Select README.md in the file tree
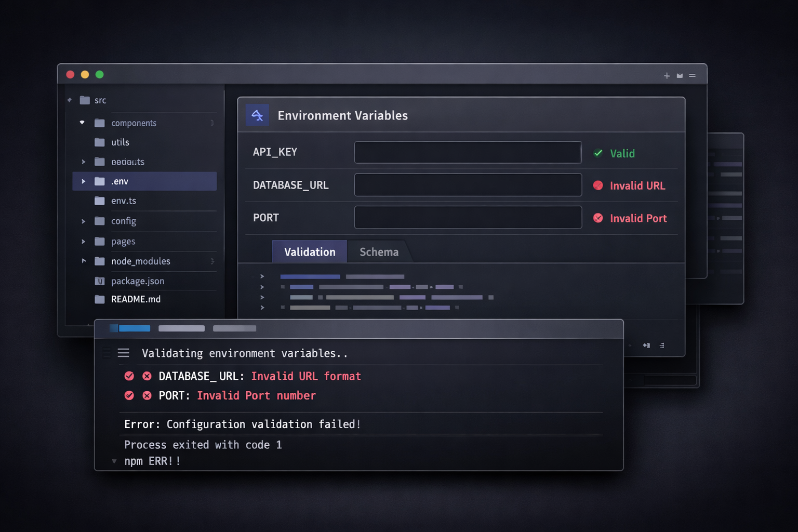 136,299
